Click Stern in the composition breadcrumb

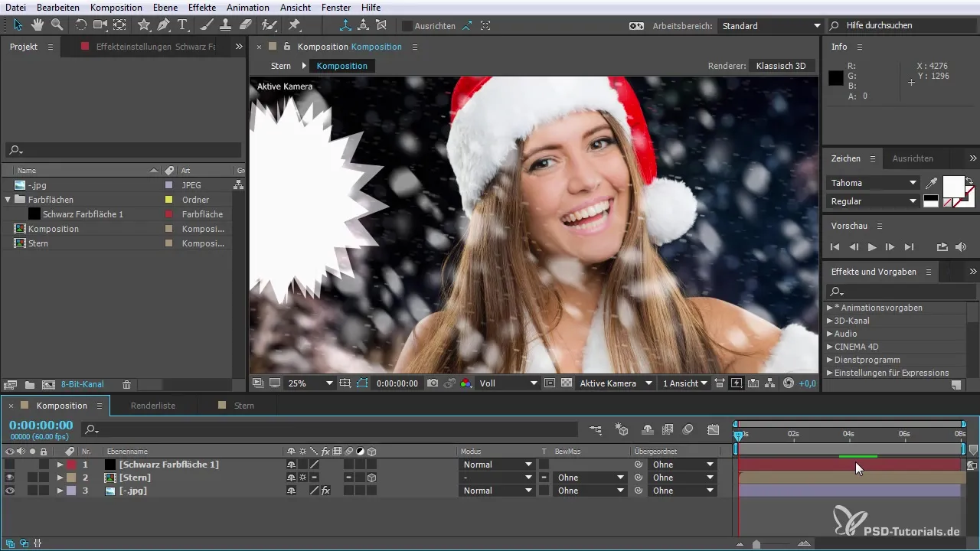point(281,66)
